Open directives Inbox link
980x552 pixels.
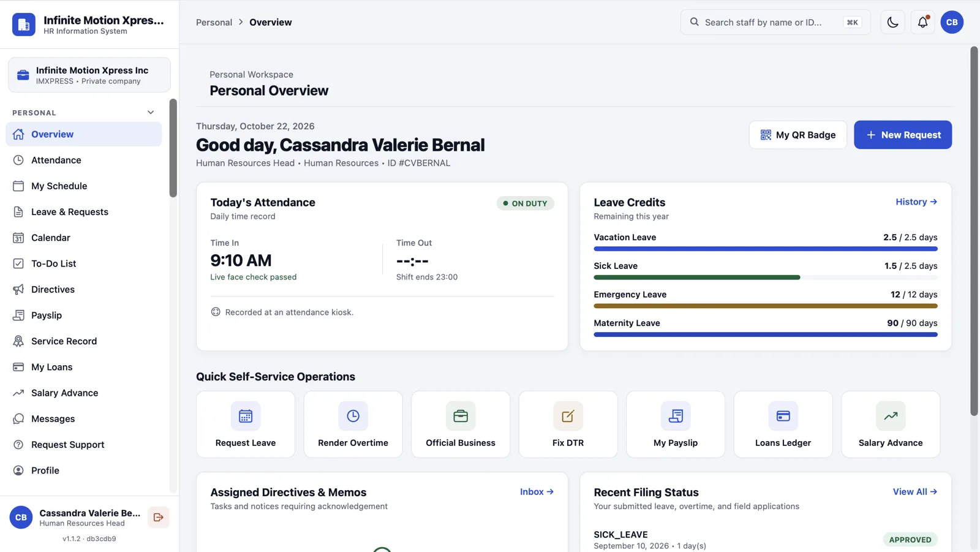click(537, 491)
